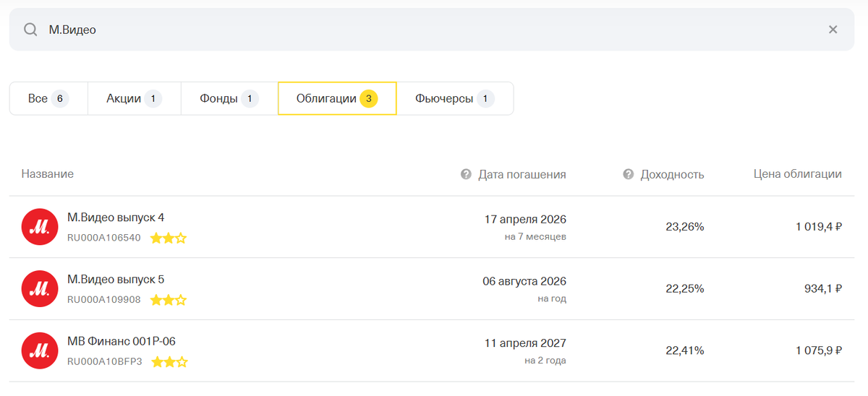The image size is (868, 396).
Task: Click the term label на 7 месяцев
Action: pyautogui.click(x=535, y=236)
